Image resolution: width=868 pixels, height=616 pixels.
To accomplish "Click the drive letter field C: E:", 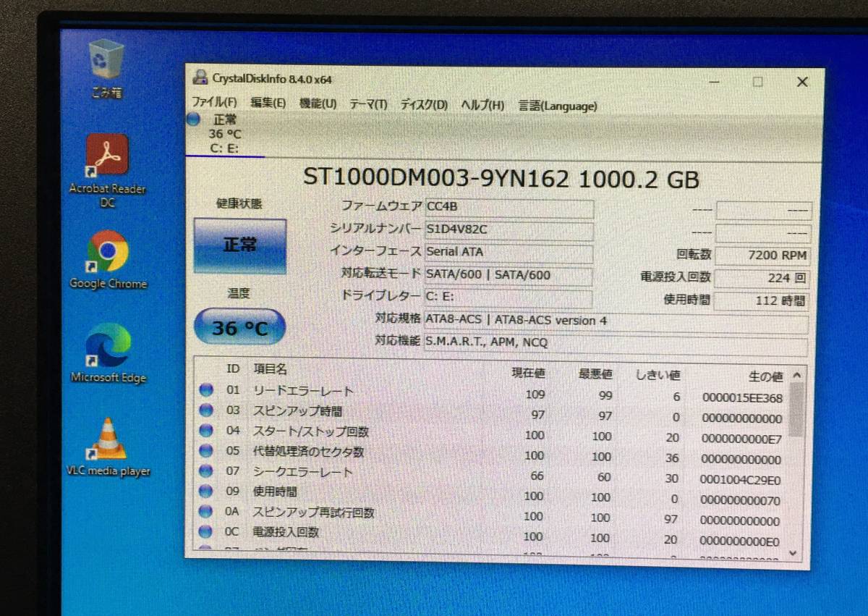I will click(x=508, y=298).
